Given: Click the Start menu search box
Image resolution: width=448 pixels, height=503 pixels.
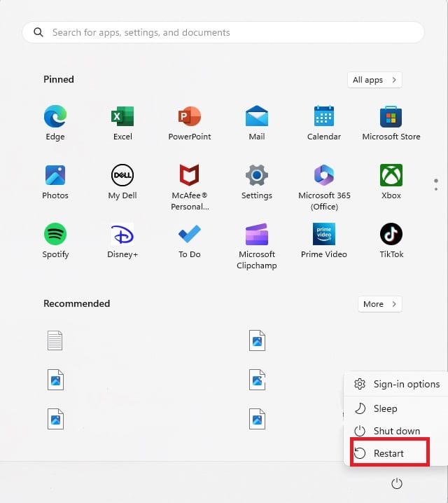Looking at the screenshot, I should 223,32.
